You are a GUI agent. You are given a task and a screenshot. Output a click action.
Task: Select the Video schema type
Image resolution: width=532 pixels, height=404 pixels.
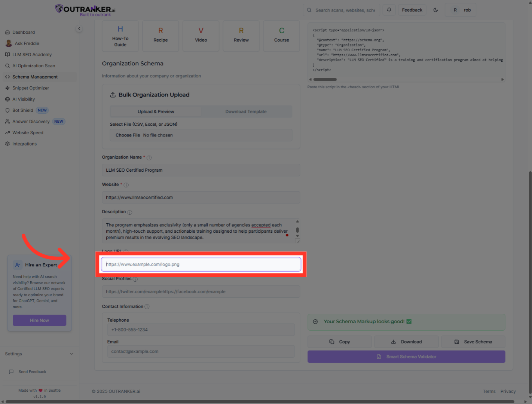tap(201, 36)
